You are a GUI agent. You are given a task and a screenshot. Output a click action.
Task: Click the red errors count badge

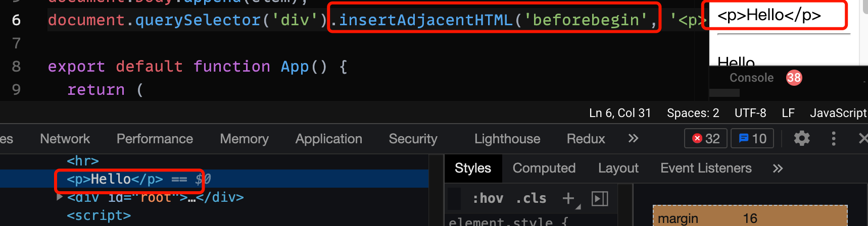pos(706,138)
